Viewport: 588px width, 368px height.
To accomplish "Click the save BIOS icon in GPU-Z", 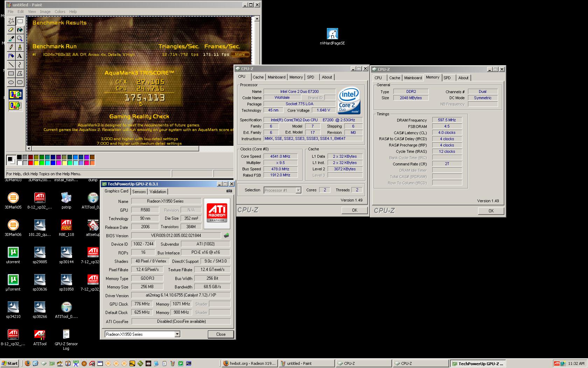I will (x=226, y=235).
